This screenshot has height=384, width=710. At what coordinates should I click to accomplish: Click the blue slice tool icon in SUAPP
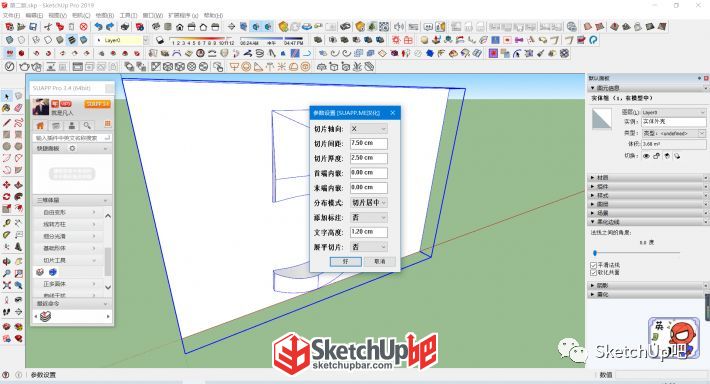(53, 272)
